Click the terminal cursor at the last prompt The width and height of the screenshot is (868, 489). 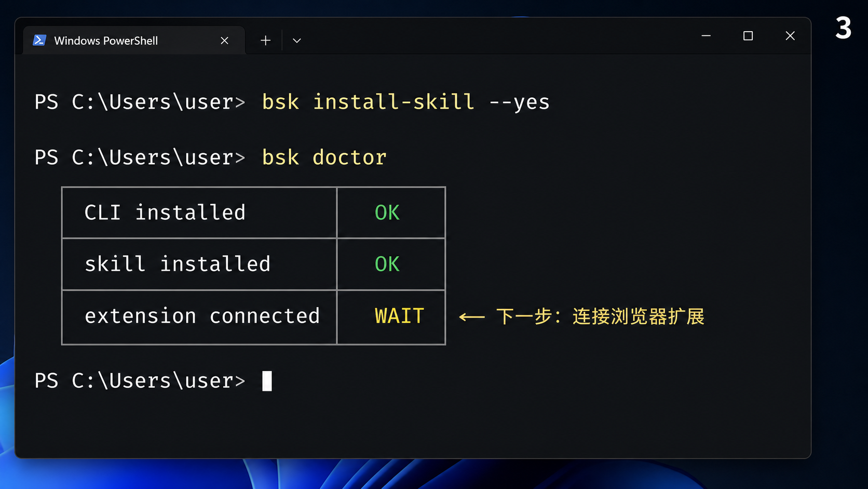coord(267,381)
